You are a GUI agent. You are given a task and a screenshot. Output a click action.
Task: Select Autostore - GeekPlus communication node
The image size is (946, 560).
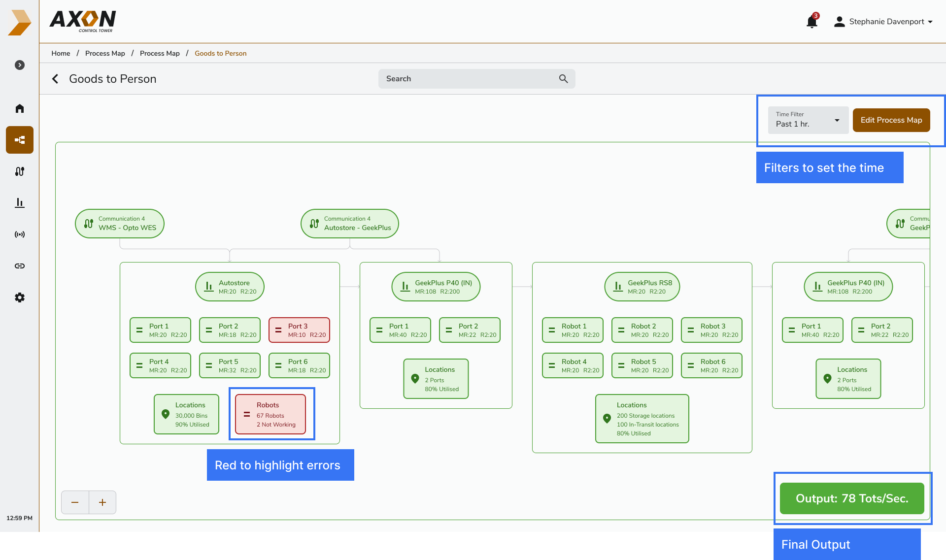(350, 224)
